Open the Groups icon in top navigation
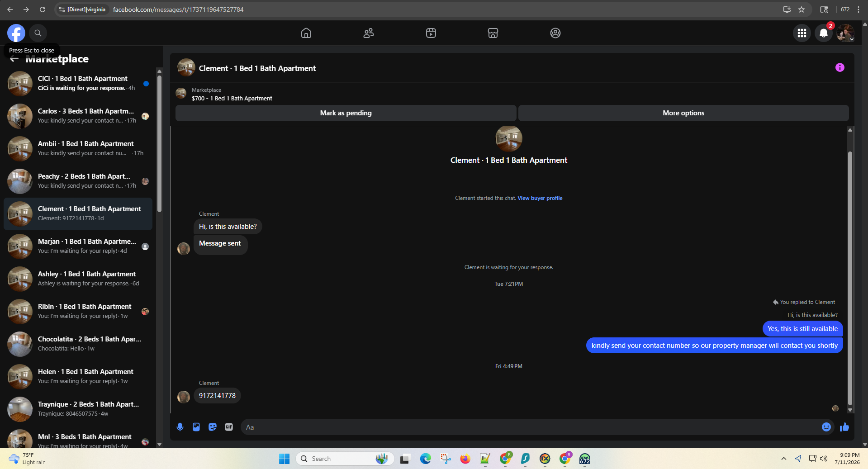 (555, 33)
